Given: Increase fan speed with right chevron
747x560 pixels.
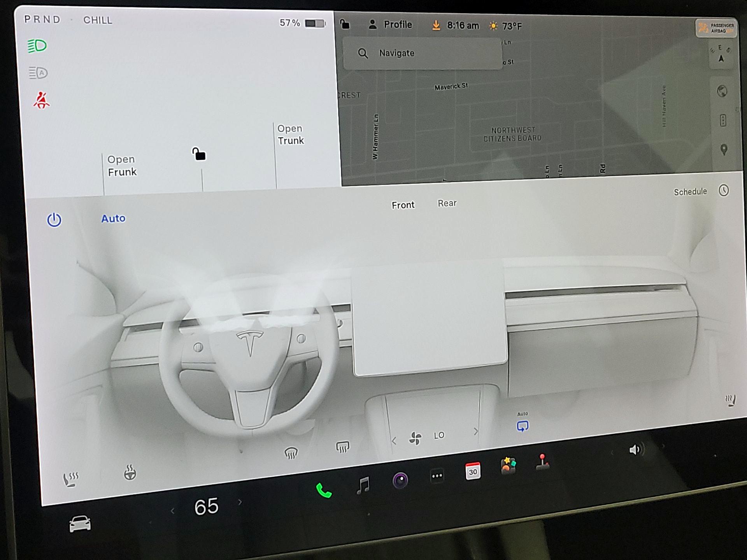Looking at the screenshot, I should pos(476,431).
